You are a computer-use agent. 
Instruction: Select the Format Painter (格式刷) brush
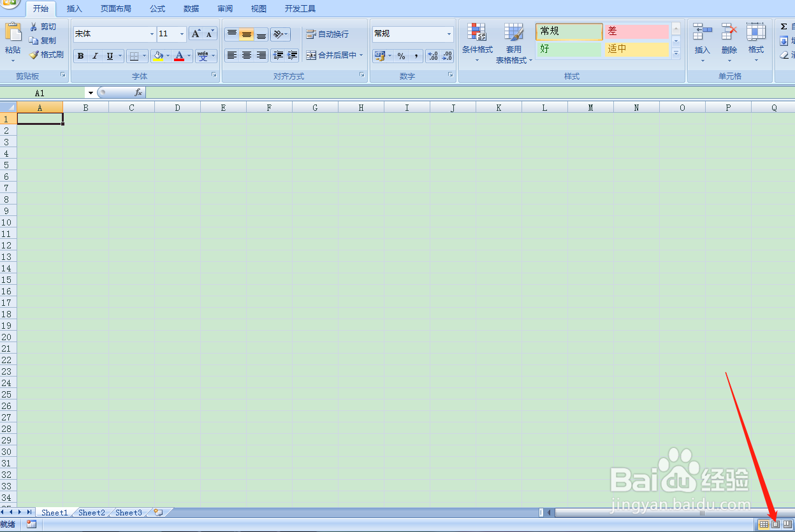point(34,55)
